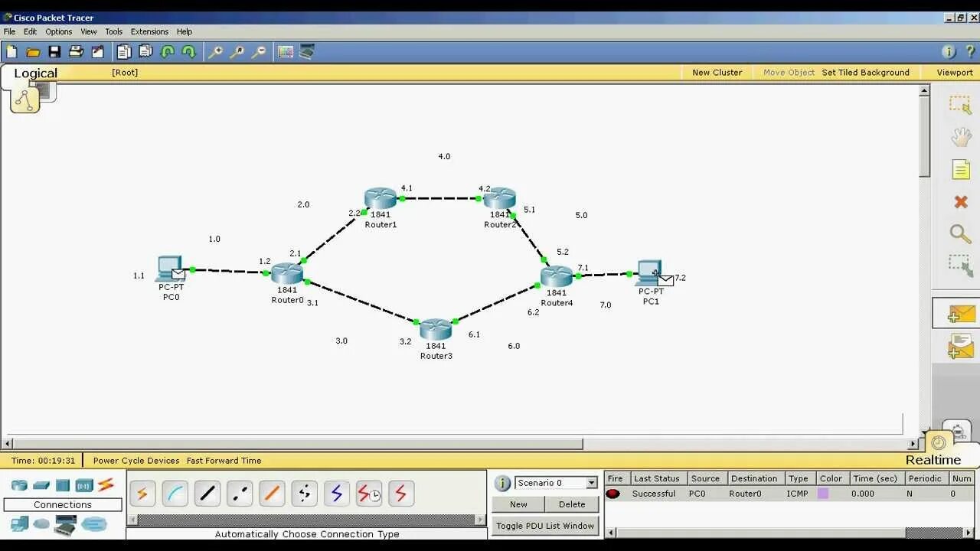Click the Redo green arrow icon

coord(188,52)
